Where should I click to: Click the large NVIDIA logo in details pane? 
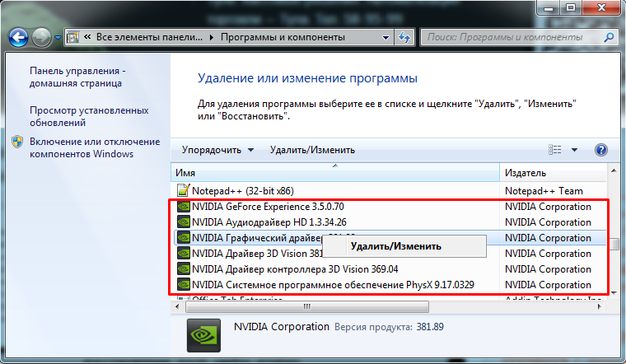203,335
